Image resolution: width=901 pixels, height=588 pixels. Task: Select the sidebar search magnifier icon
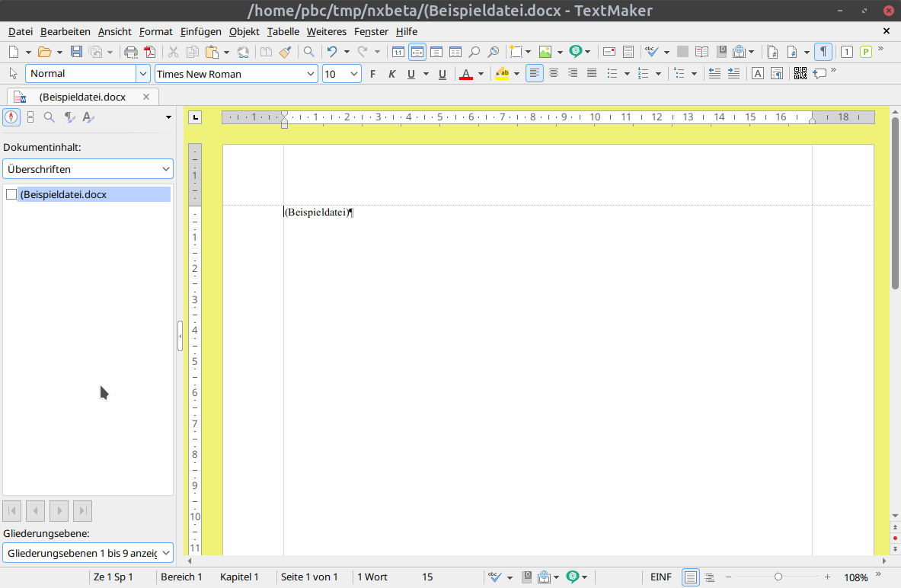pyautogui.click(x=50, y=117)
